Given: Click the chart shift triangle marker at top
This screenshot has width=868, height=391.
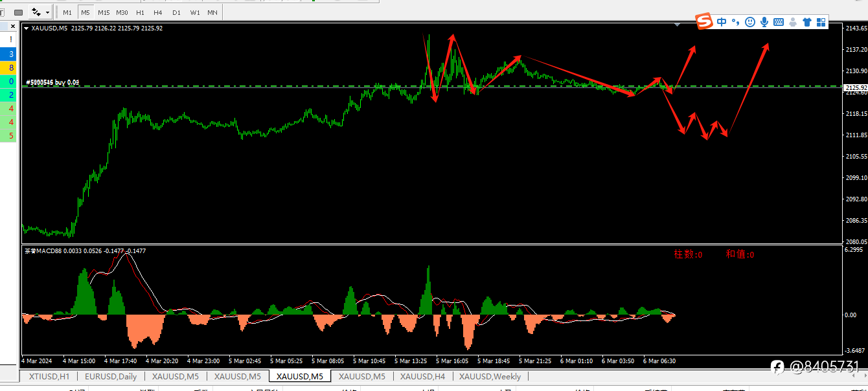Looking at the screenshot, I should pos(677,25).
